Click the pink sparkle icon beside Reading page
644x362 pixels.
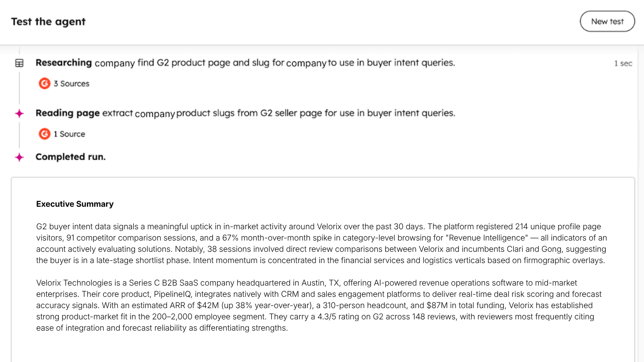click(x=19, y=113)
